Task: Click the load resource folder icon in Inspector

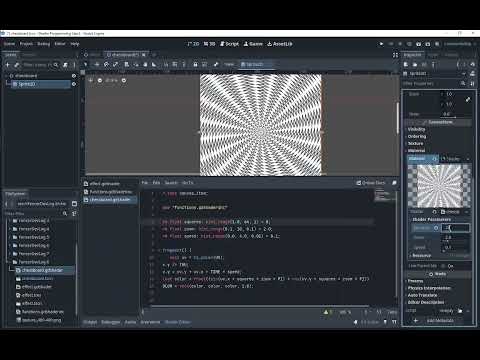Action: tap(415, 65)
